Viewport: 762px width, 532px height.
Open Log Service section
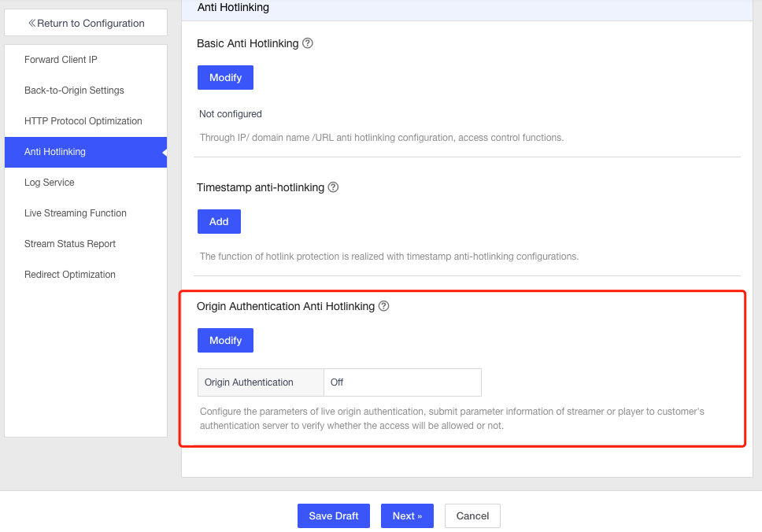86,183
